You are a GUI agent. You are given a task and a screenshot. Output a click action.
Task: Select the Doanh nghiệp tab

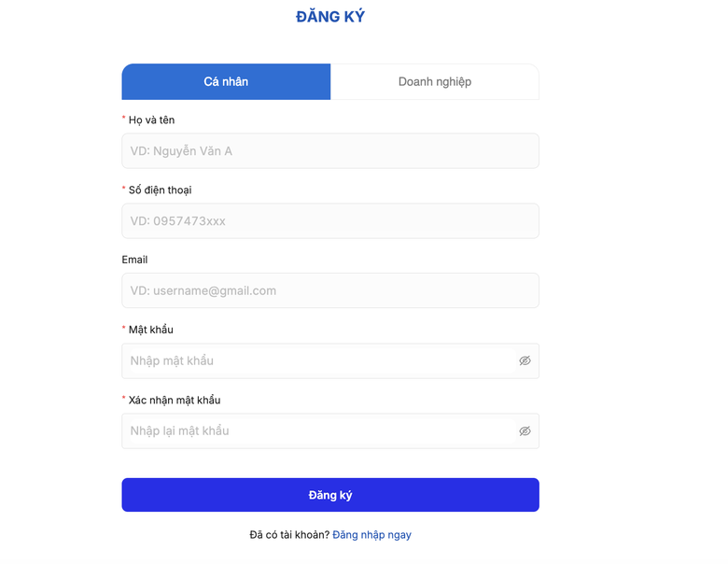coord(435,81)
